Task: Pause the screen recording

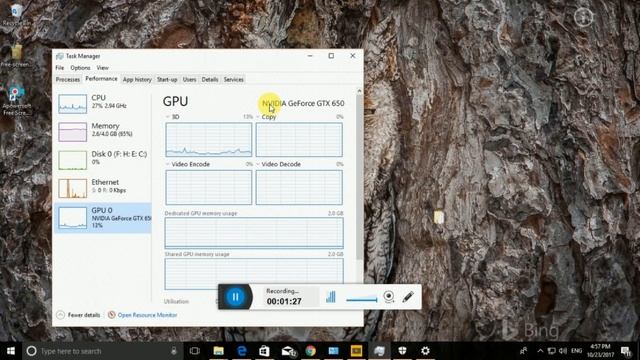Action: 236,297
